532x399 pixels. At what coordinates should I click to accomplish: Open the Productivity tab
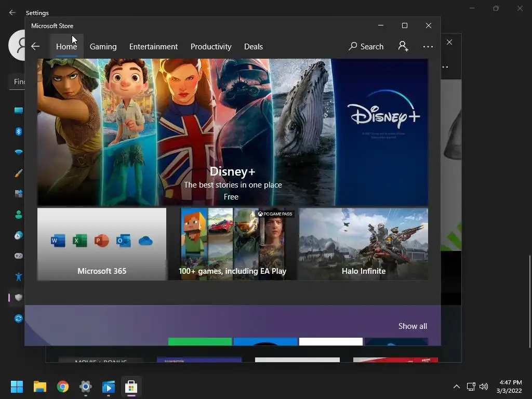[211, 46]
